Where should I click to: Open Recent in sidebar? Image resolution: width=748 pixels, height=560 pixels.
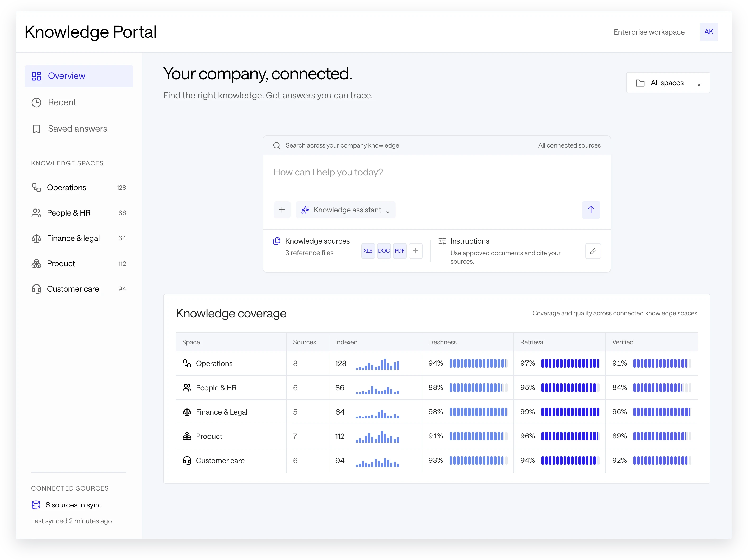tap(79, 102)
